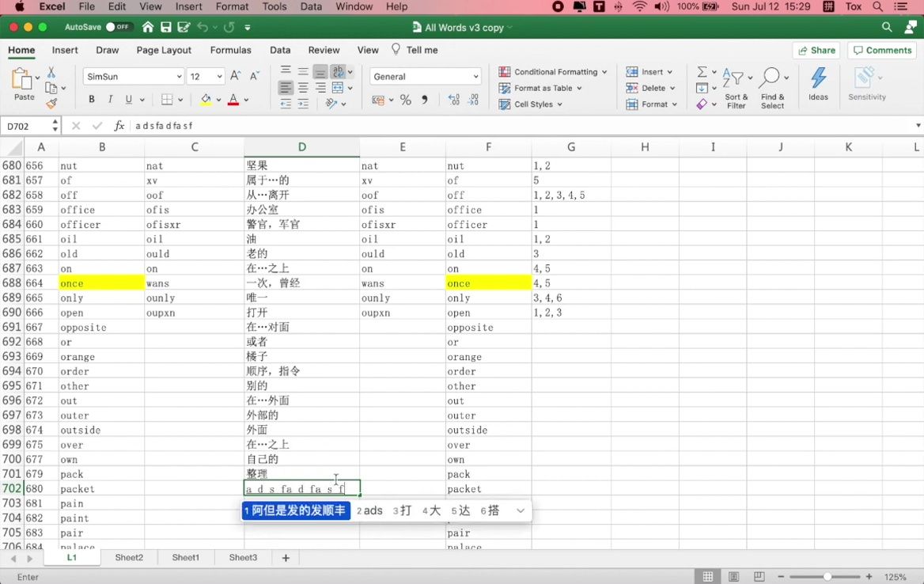Expand Cell Styles dropdown

(560, 104)
